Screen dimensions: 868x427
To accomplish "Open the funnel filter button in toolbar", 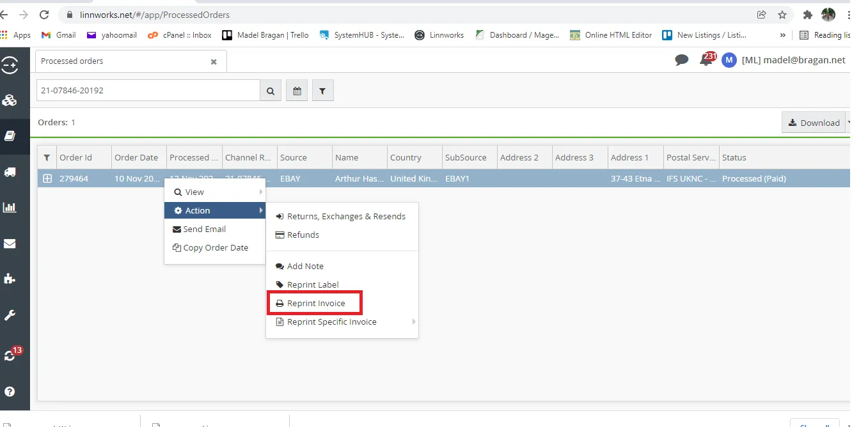I will point(322,91).
